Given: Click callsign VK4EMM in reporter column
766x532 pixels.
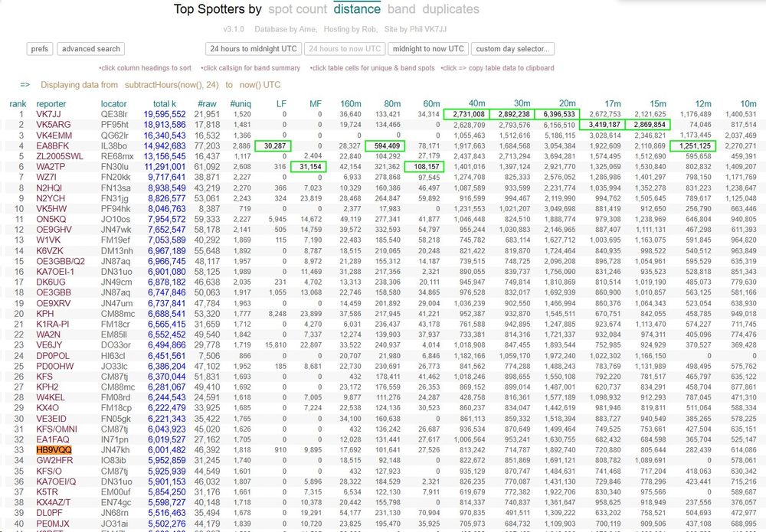Looking at the screenshot, I should coord(54,135).
